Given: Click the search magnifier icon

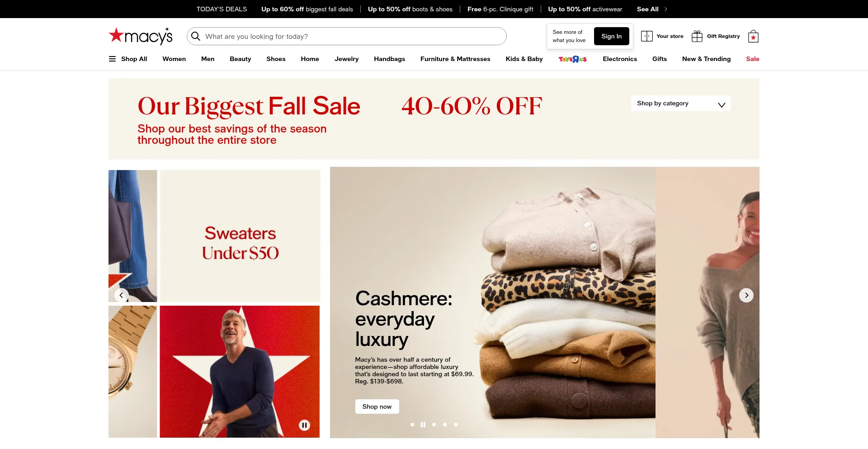Looking at the screenshot, I should [x=196, y=36].
